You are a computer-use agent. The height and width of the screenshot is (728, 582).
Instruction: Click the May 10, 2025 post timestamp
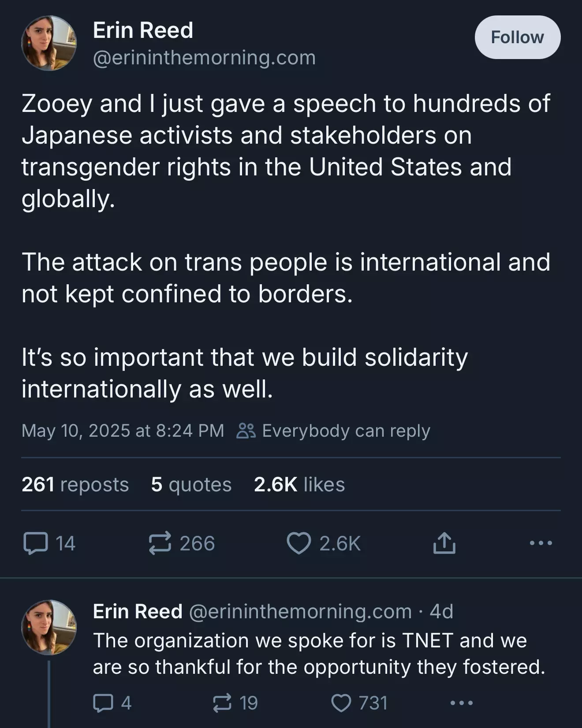123,431
